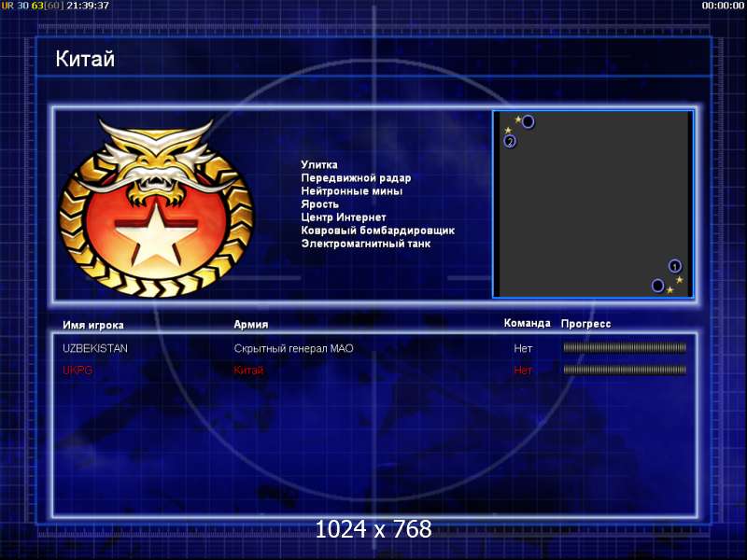Click the UR 30 63 stats readout

pos(32,6)
